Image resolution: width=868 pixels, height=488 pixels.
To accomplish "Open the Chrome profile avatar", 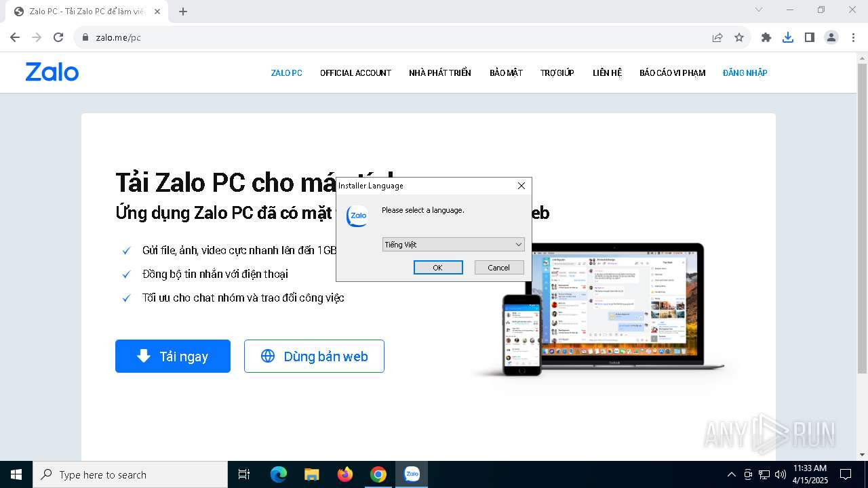I will 831,37.
